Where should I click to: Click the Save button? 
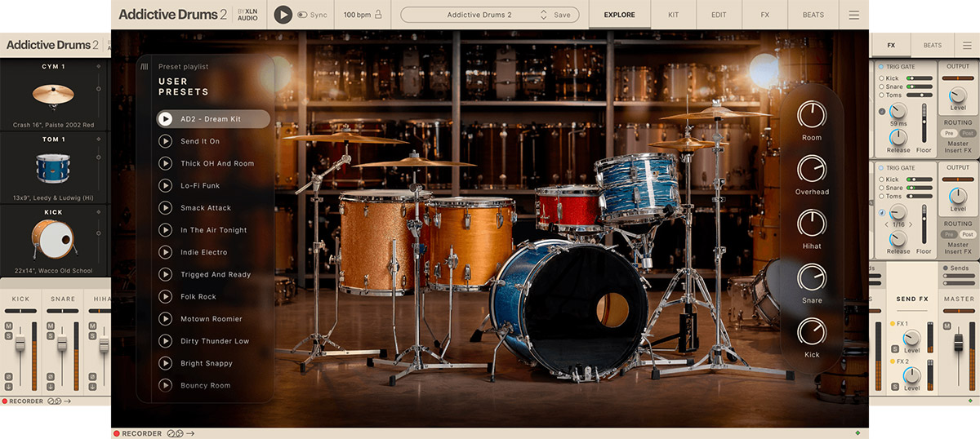click(562, 15)
